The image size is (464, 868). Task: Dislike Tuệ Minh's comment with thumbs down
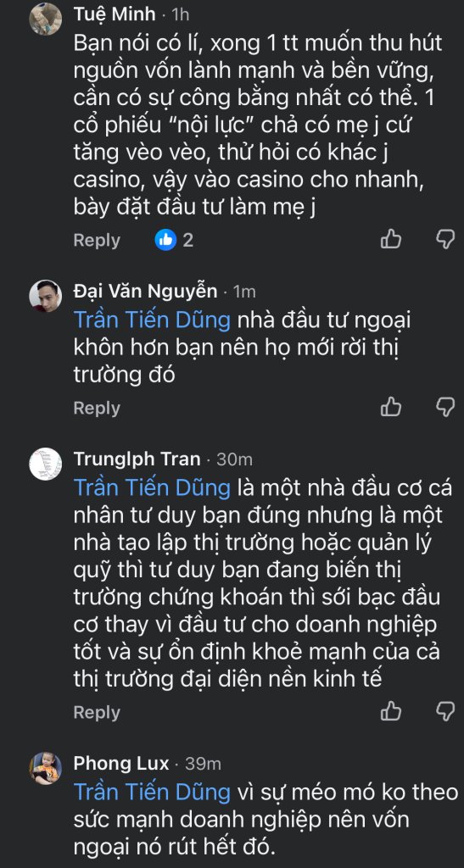click(445, 240)
